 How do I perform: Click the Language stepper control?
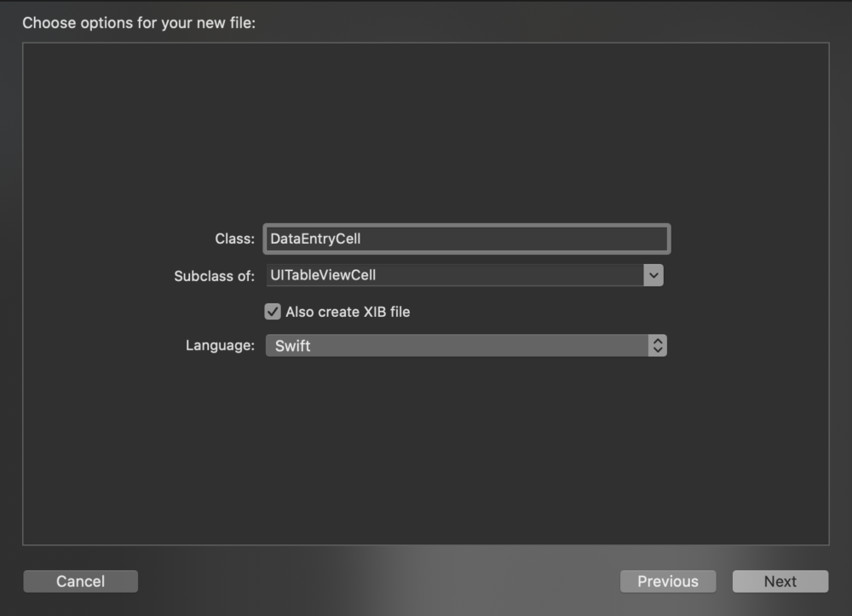pyautogui.click(x=657, y=345)
